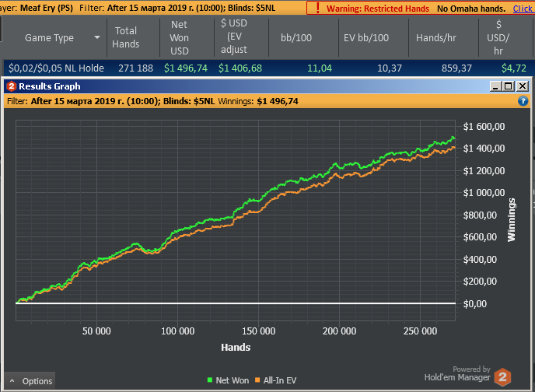Open the Results Graph help icon

[x=523, y=101]
